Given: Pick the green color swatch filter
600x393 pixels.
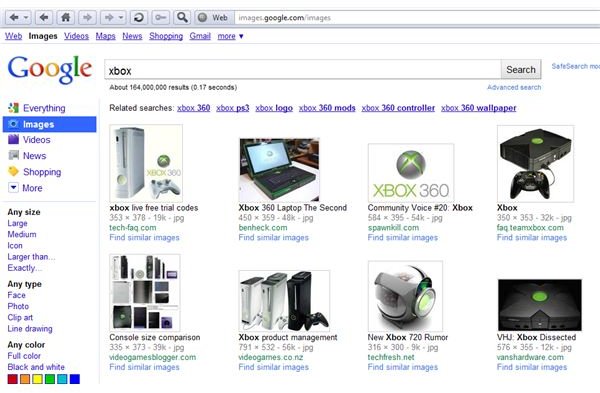Looking at the screenshot, I should [x=50, y=379].
